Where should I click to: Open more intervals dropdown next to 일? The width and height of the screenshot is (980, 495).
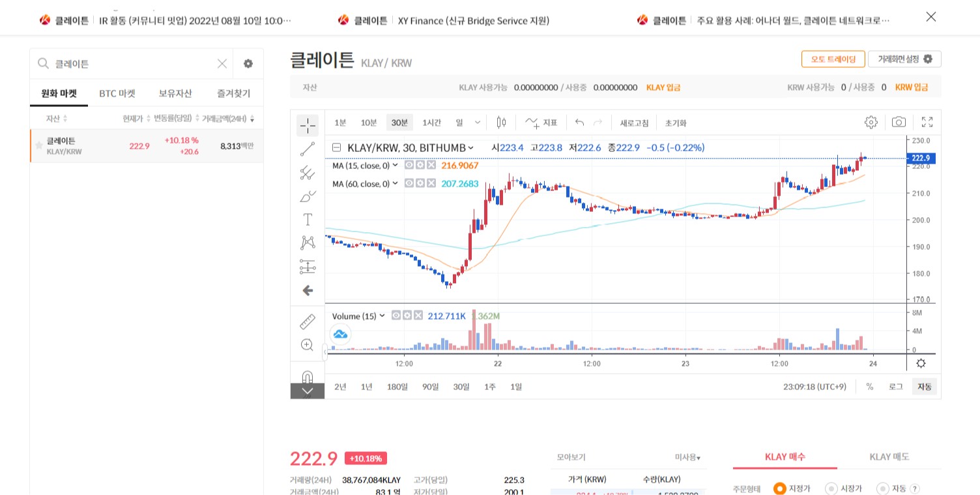click(478, 123)
